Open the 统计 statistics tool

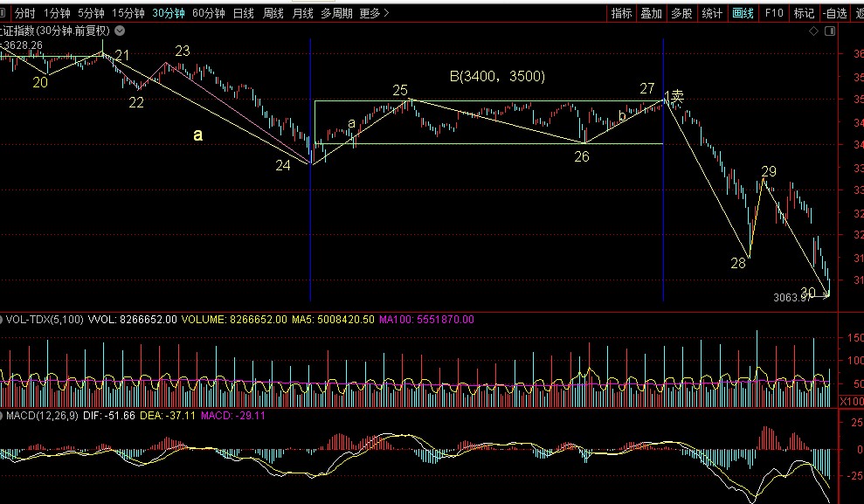tap(712, 13)
